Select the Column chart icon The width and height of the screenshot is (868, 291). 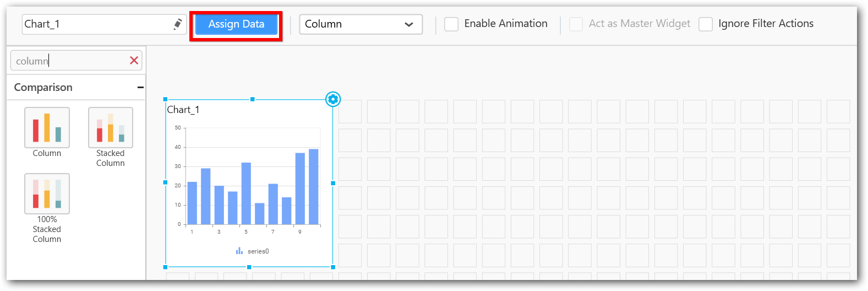click(x=47, y=128)
